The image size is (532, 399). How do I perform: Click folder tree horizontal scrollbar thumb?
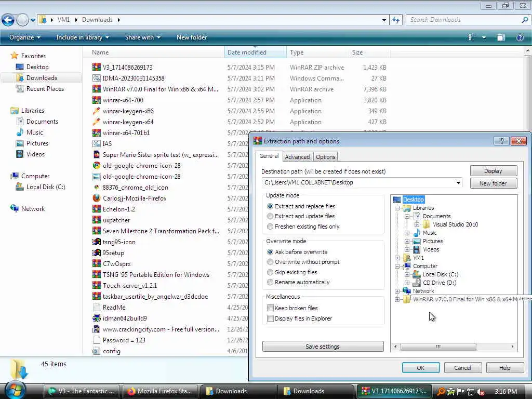coord(438,347)
